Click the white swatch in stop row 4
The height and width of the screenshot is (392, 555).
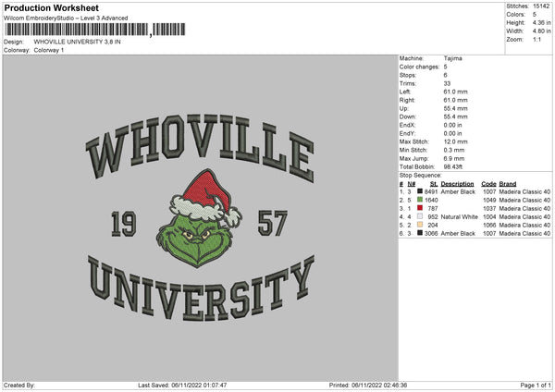[420, 216]
